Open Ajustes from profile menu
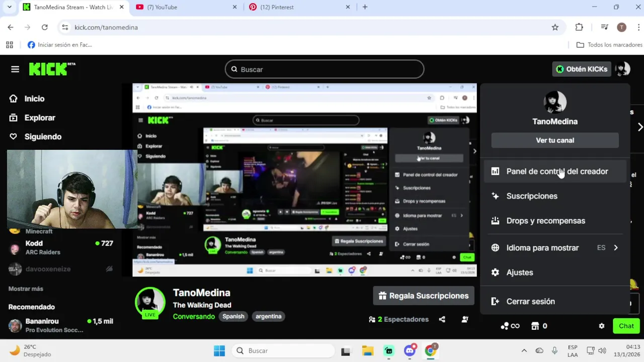The height and width of the screenshot is (362, 644). (555, 273)
